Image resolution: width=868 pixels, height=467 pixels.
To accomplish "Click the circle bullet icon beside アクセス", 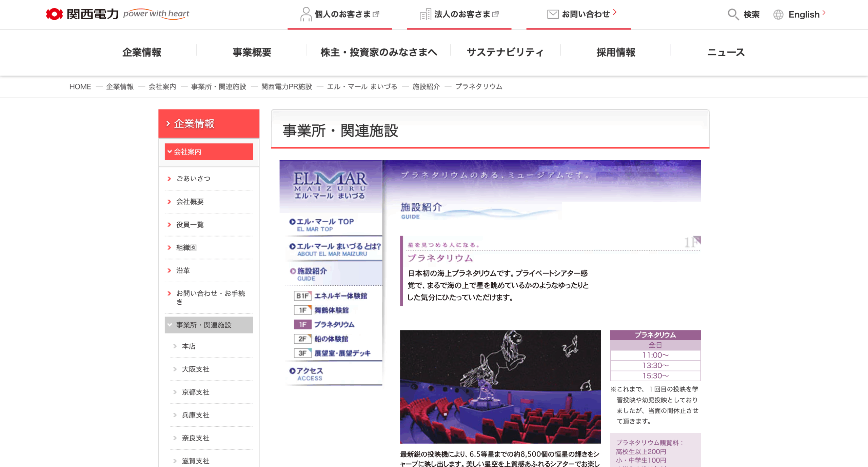I will click(x=292, y=371).
